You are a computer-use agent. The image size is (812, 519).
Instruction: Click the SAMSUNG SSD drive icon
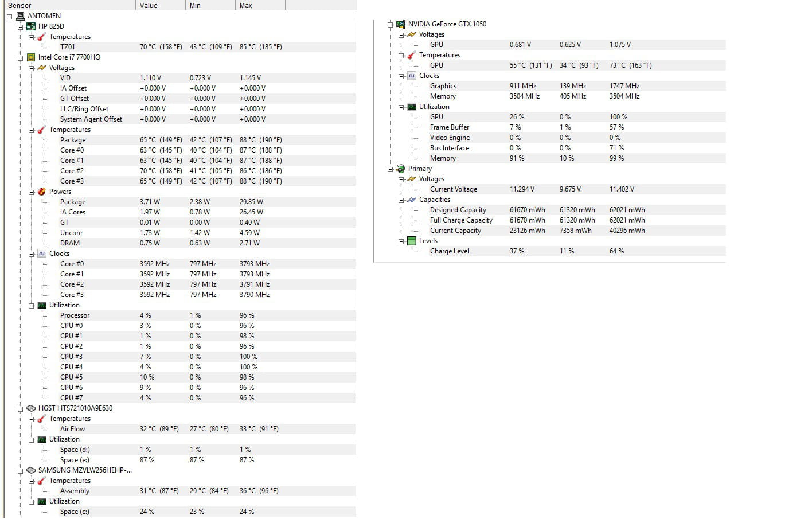31,470
